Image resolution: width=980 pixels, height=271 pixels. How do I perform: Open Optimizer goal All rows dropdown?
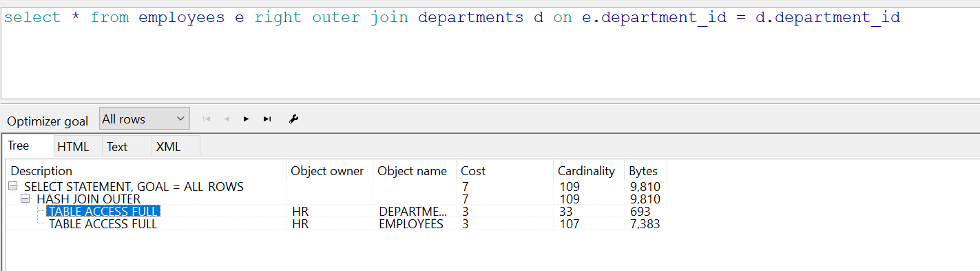click(x=144, y=119)
